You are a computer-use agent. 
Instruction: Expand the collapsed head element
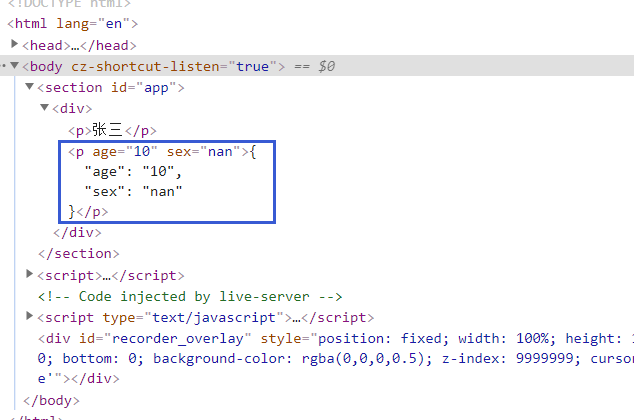(15, 44)
